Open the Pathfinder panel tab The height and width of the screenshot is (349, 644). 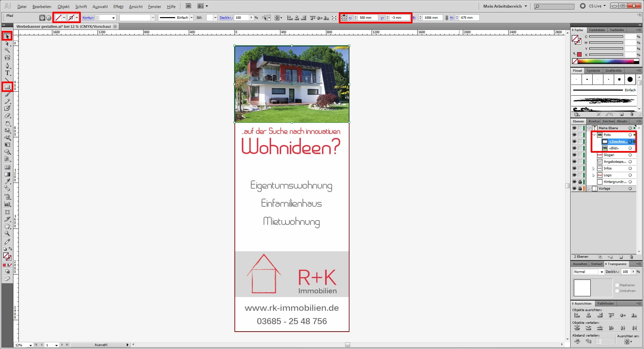[606, 303]
